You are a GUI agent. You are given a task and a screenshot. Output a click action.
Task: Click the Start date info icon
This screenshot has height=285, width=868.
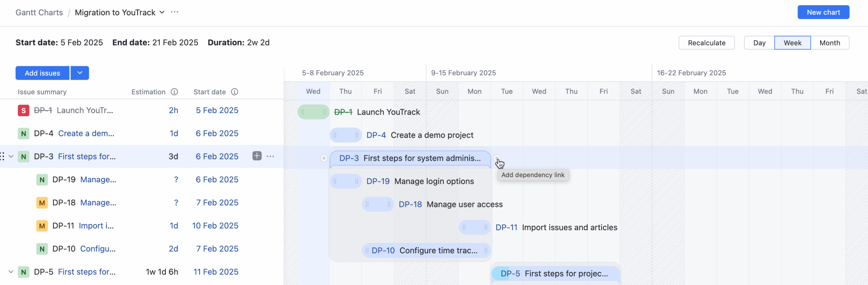[x=235, y=92]
